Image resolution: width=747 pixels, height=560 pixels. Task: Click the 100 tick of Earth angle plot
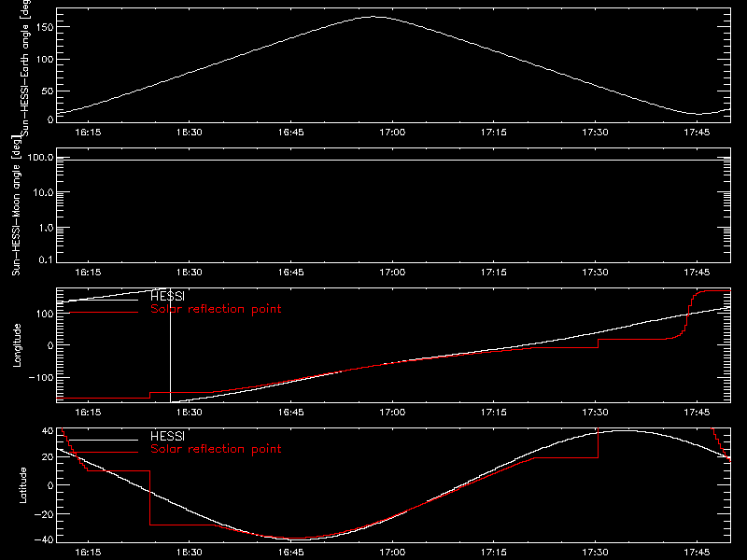(44, 59)
